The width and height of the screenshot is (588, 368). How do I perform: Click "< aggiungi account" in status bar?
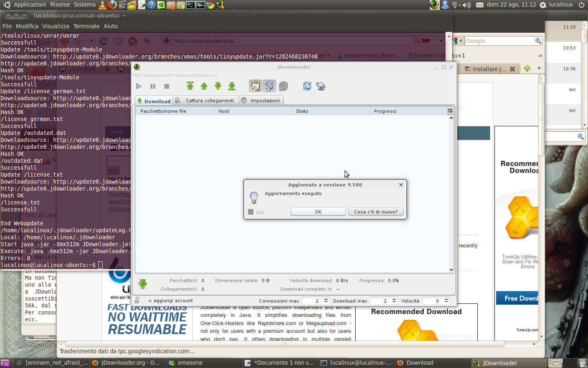(x=171, y=301)
